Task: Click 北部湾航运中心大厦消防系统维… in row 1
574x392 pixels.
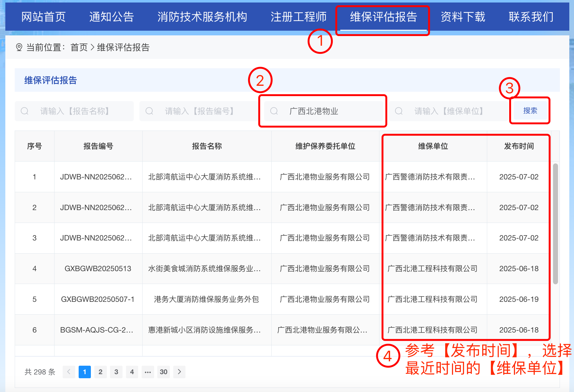Action: click(x=204, y=177)
